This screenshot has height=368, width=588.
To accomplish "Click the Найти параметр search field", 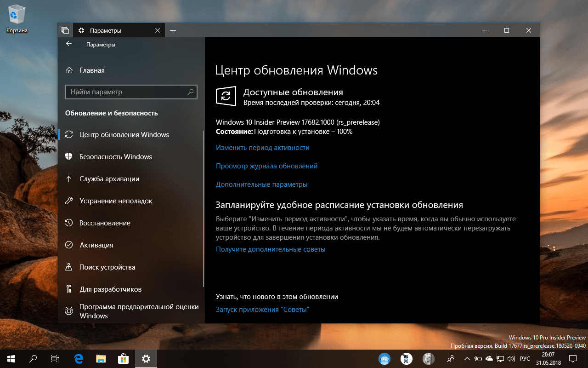I will [131, 92].
